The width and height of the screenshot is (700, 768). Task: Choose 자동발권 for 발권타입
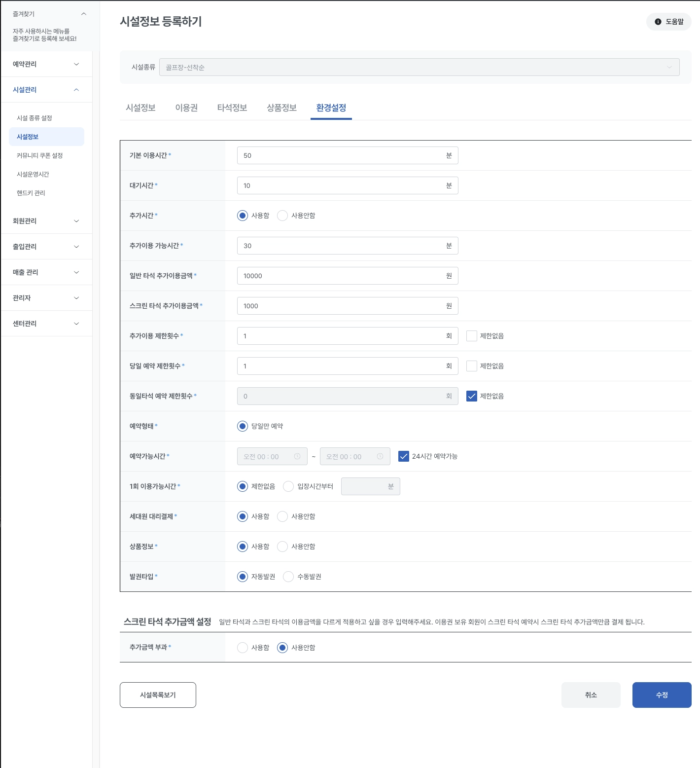[243, 577]
